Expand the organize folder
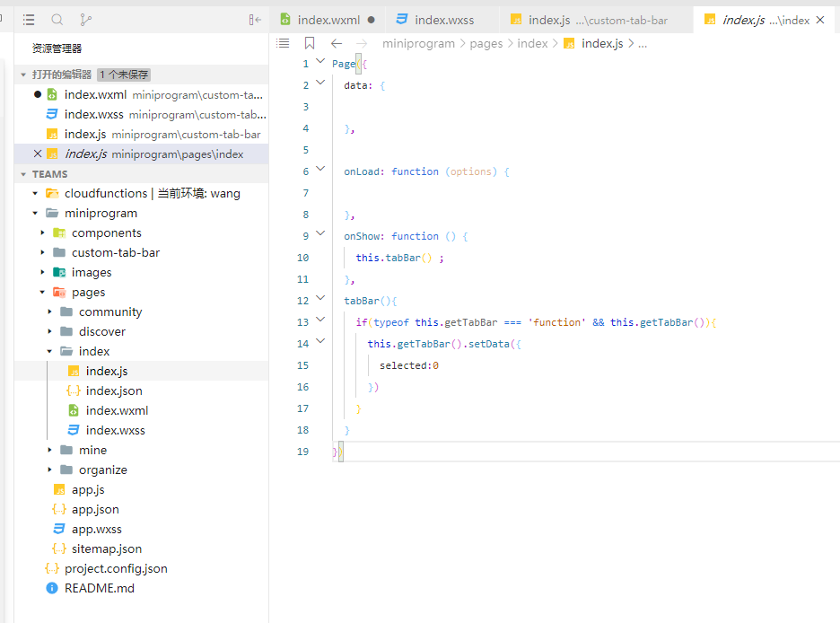 tap(50, 469)
